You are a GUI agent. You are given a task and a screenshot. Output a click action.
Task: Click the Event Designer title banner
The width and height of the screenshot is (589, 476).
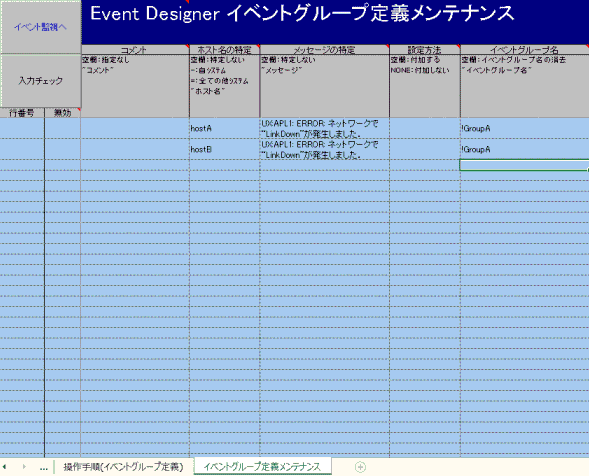(x=335, y=22)
